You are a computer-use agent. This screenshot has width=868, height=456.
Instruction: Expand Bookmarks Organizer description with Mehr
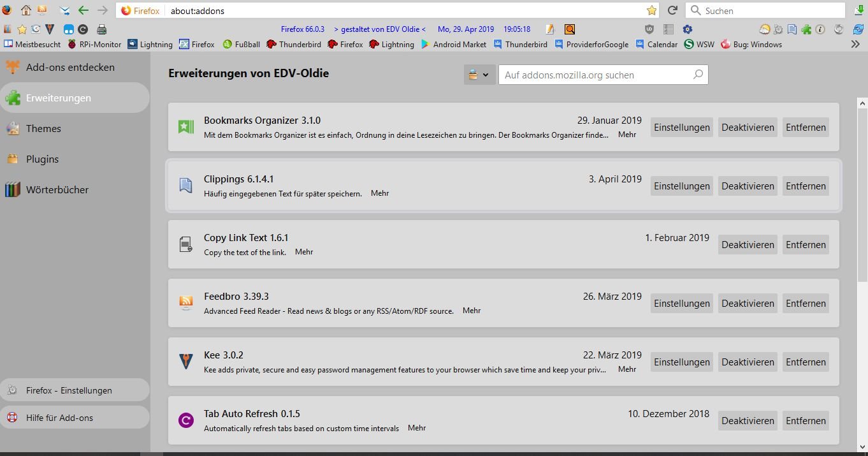coord(627,135)
